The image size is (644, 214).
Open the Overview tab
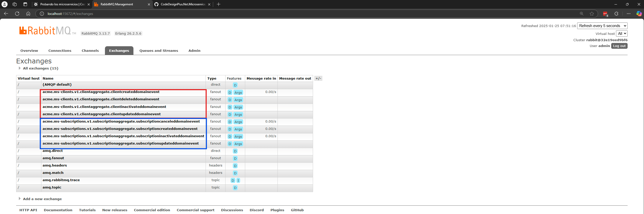[x=29, y=51]
